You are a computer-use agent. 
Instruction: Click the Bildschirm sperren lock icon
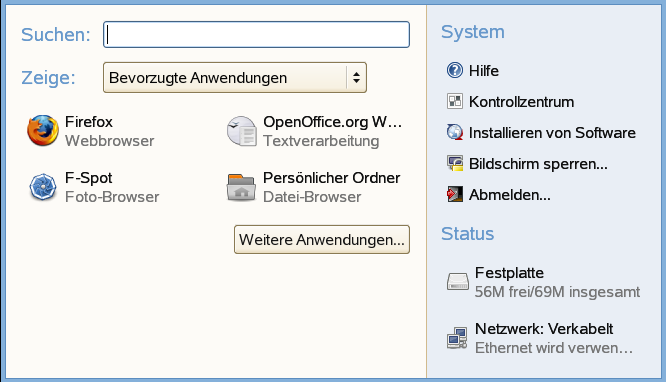(455, 164)
